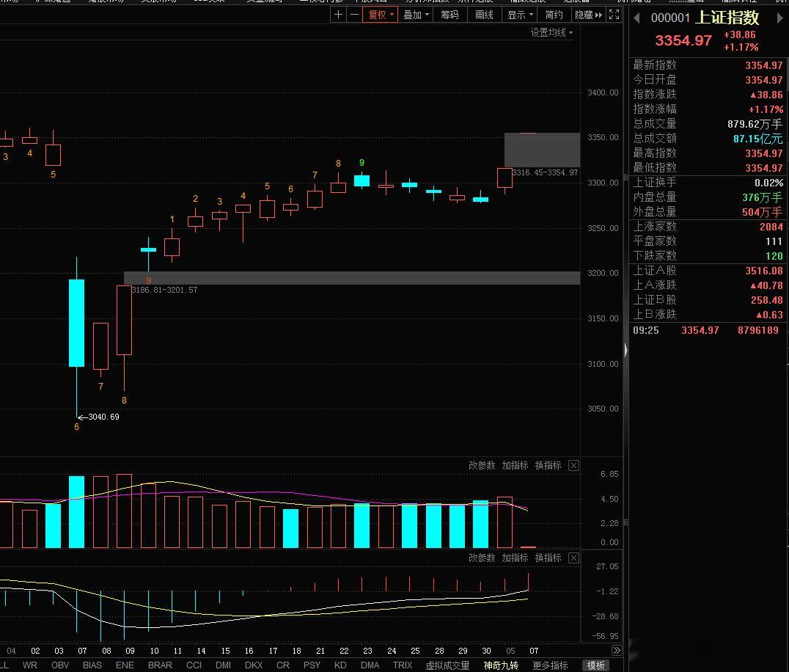
Task: Select the WR indicator tab
Action: [x=29, y=665]
